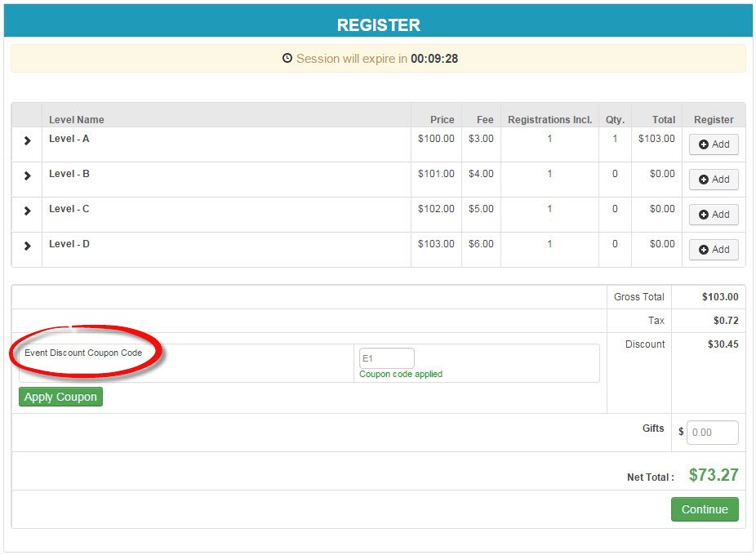The width and height of the screenshot is (756, 555).
Task: Add a Level - A registration
Action: pyautogui.click(x=714, y=144)
